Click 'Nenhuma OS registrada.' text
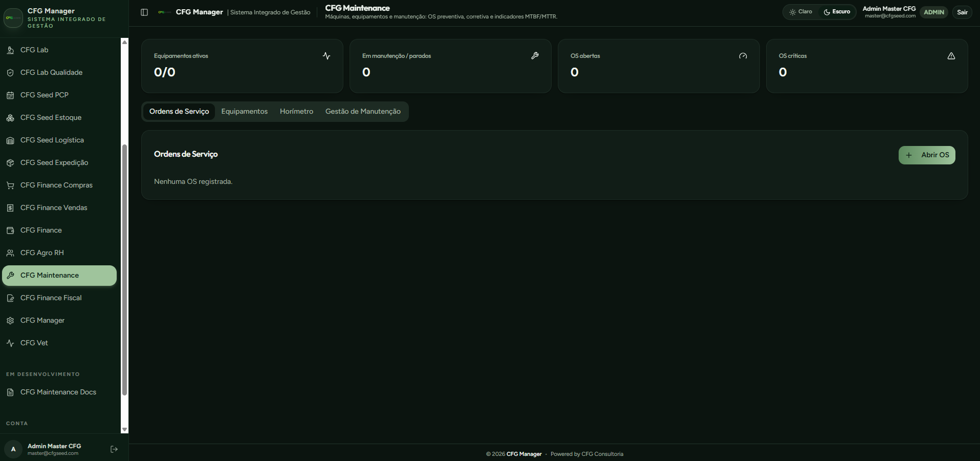This screenshot has width=980, height=461. pyautogui.click(x=193, y=182)
